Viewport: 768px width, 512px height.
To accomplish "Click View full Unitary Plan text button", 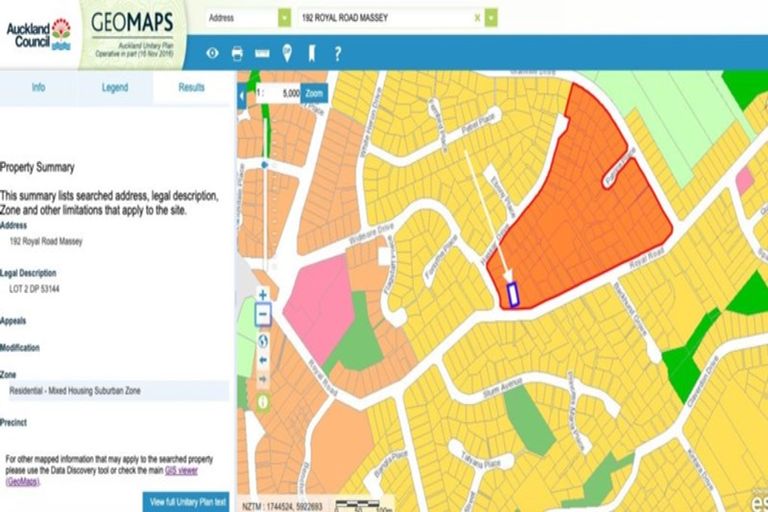I will pyautogui.click(x=187, y=500).
